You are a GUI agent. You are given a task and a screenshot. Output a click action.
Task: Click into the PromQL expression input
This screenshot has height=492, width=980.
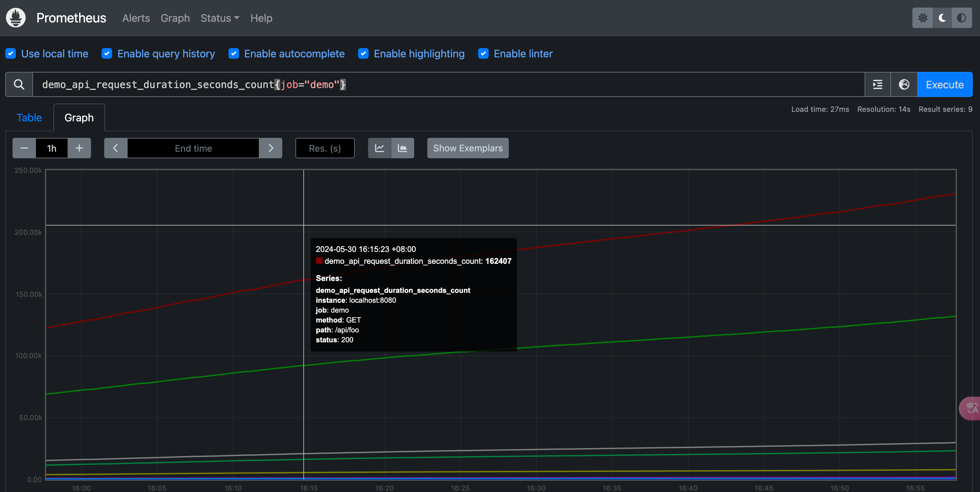tap(448, 84)
